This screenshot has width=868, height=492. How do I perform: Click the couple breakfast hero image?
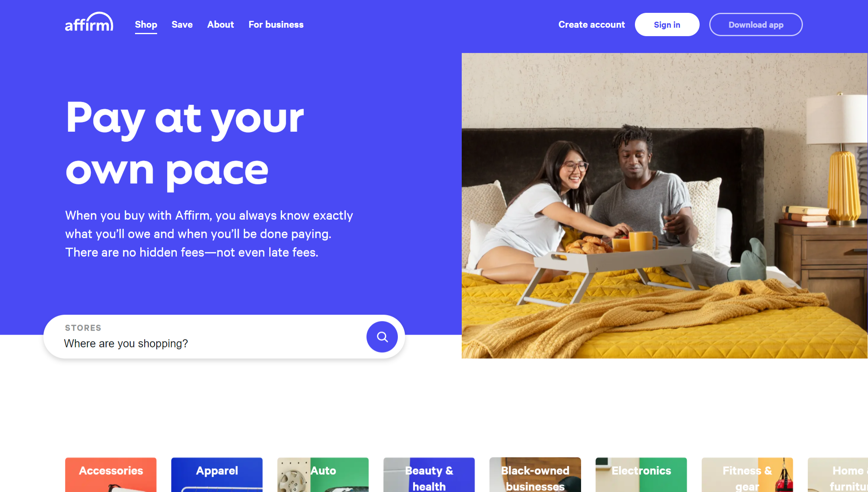(665, 206)
